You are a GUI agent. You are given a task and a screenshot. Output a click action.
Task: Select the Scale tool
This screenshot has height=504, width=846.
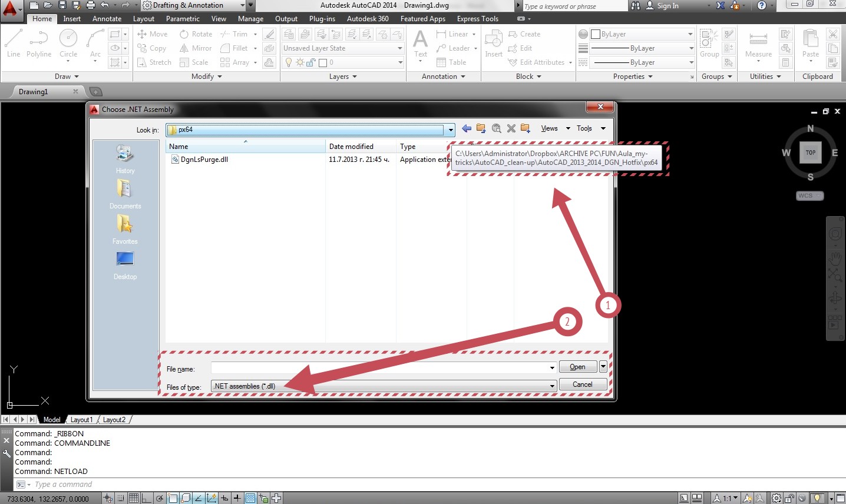(194, 62)
